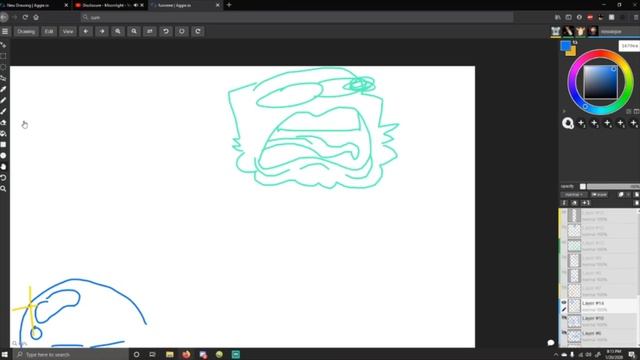
Task: Click the right arrow toolbar button
Action: pyautogui.click(x=102, y=31)
